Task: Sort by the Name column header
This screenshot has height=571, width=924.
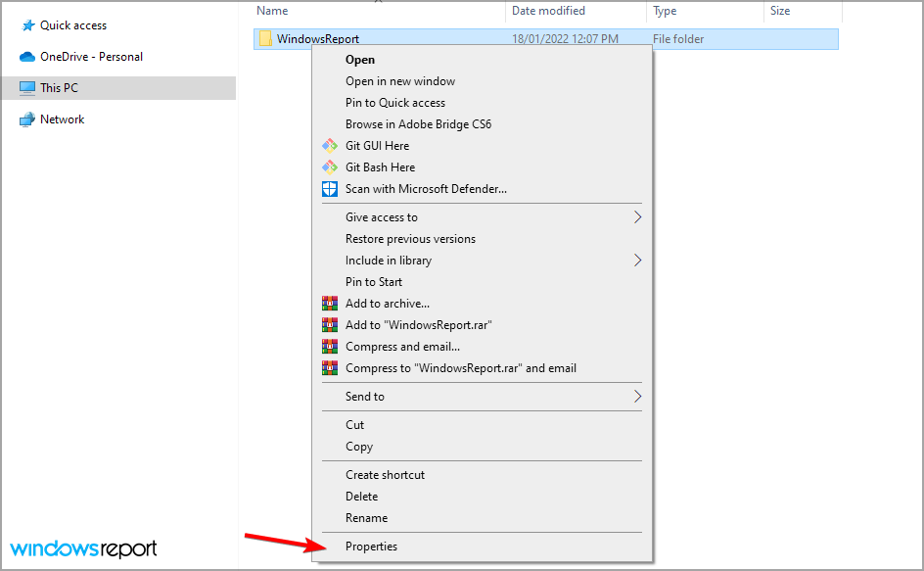Action: [x=273, y=11]
